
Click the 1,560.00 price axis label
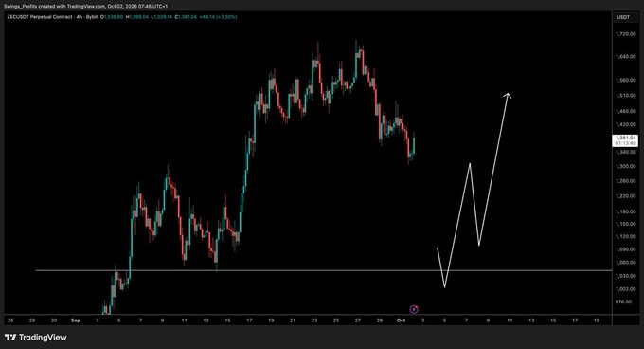click(x=625, y=81)
